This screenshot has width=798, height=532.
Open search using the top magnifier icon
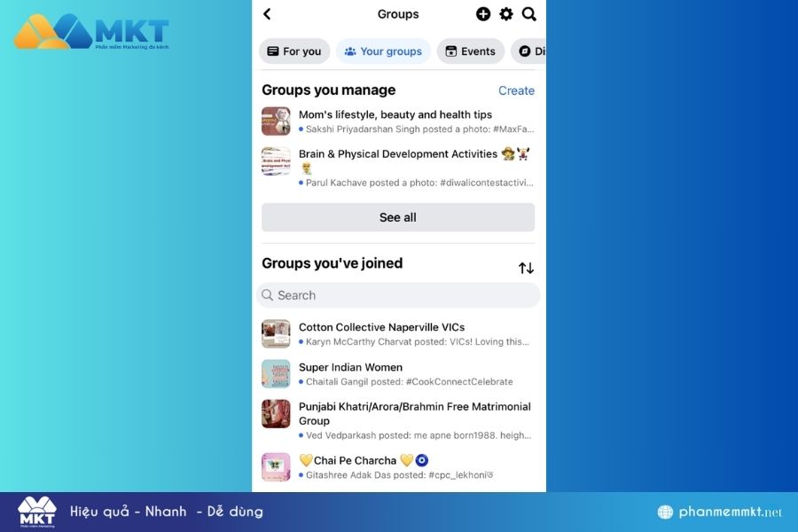(x=529, y=14)
